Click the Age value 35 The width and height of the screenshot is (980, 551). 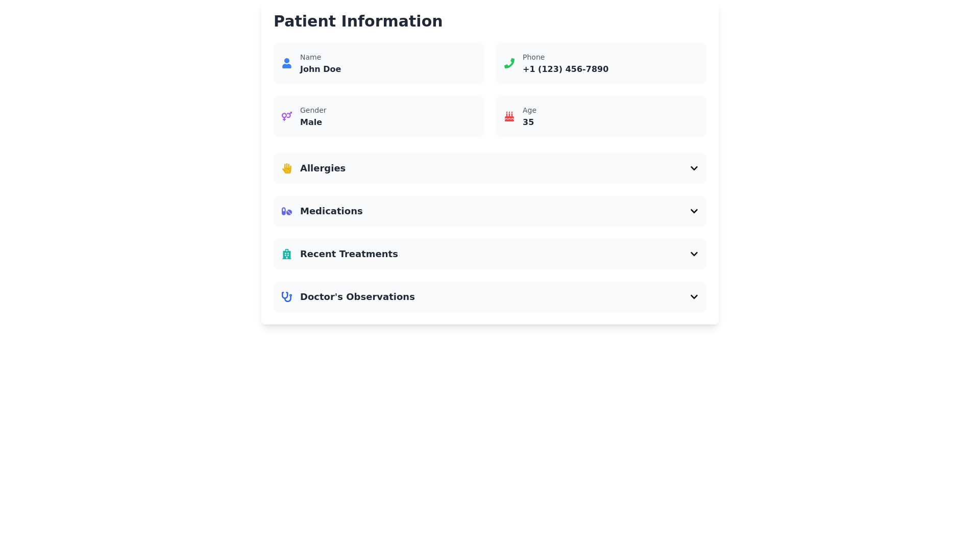tap(528, 122)
